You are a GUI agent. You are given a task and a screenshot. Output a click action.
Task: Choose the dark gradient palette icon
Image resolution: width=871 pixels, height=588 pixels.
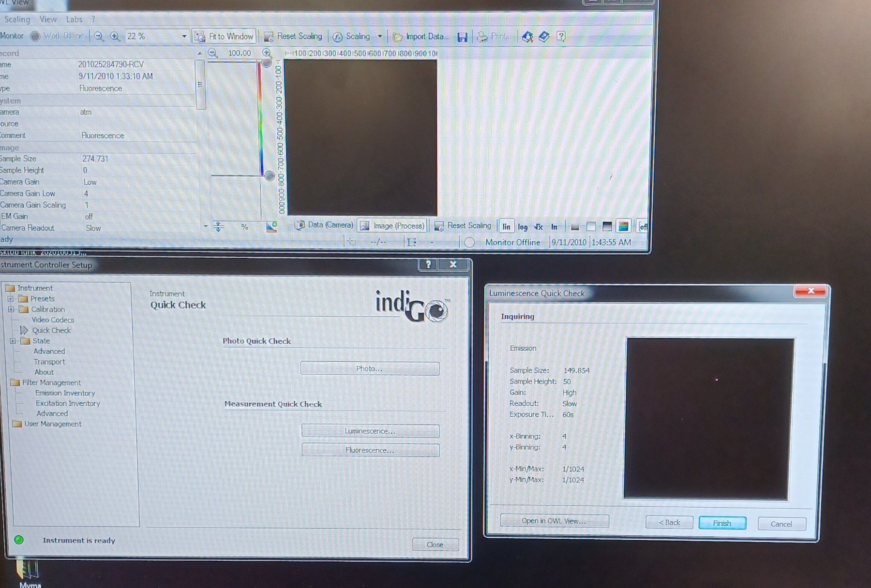point(607,226)
